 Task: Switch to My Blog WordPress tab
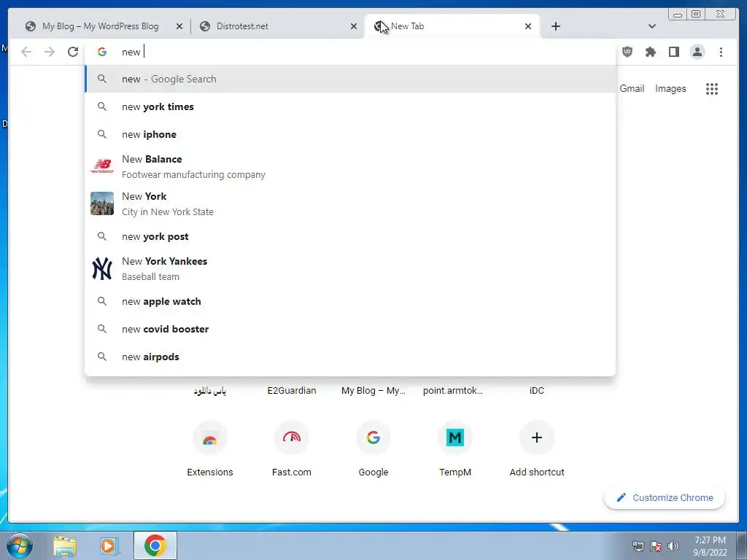100,26
